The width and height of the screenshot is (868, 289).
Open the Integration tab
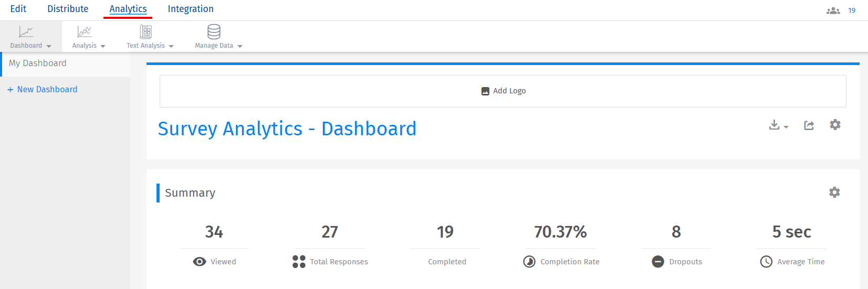click(191, 9)
